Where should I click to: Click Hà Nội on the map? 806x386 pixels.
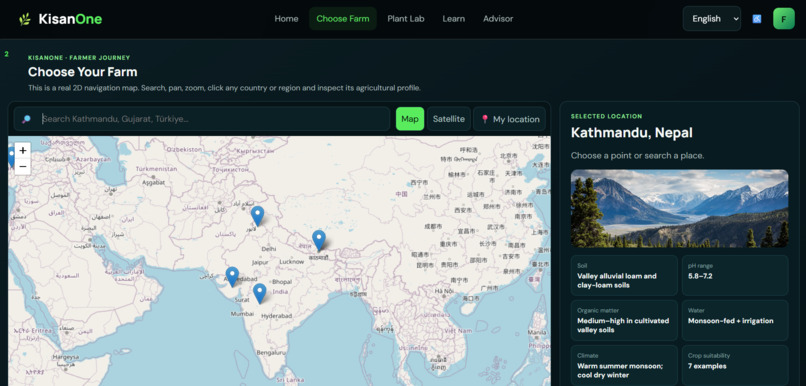coord(444,291)
